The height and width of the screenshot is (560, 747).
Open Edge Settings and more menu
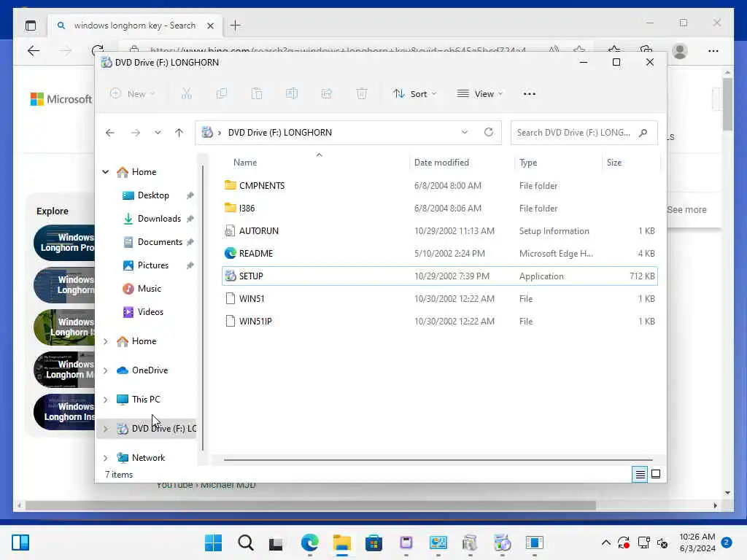tap(713, 50)
